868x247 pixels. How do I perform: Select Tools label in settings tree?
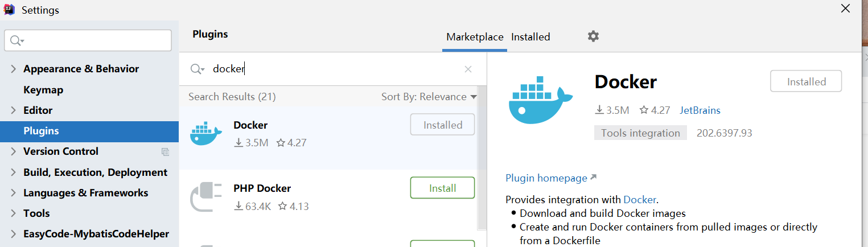(x=36, y=213)
